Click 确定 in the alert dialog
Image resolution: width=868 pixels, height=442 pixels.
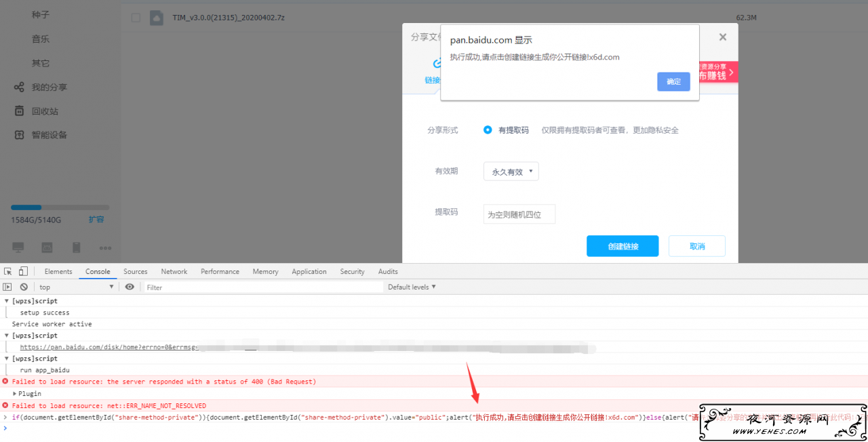click(673, 81)
